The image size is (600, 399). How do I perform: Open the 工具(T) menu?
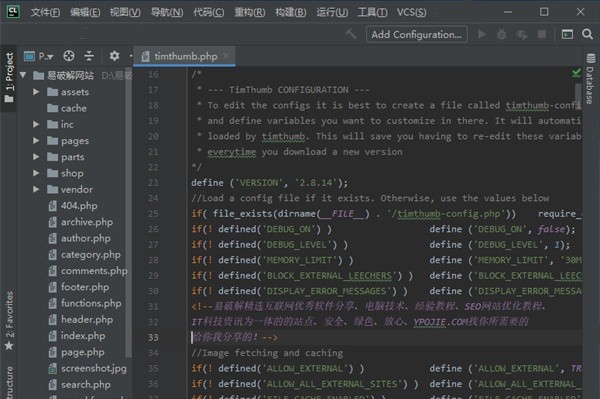point(372,12)
